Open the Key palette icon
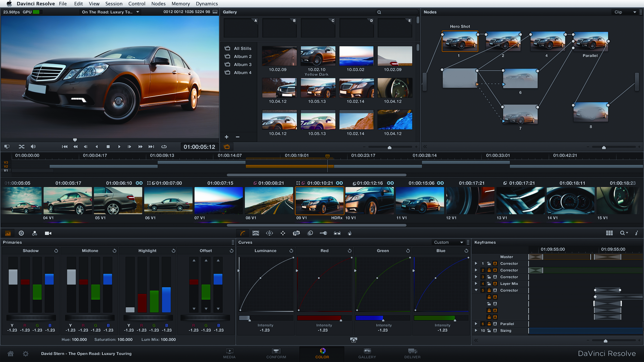 click(x=323, y=233)
